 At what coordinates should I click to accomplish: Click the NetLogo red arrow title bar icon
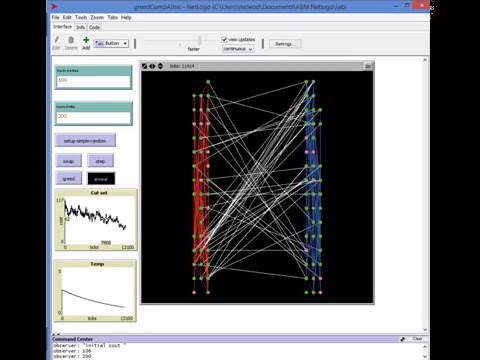55,6
